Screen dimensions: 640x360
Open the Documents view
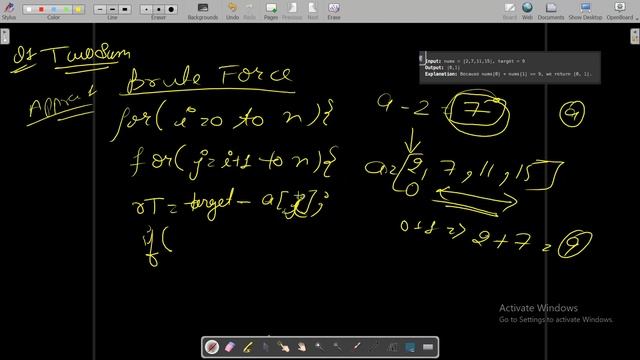[551, 11]
